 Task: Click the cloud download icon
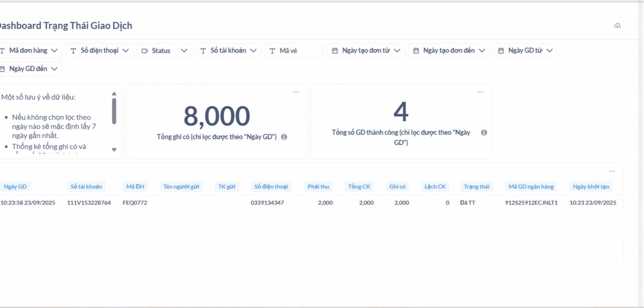click(x=617, y=26)
